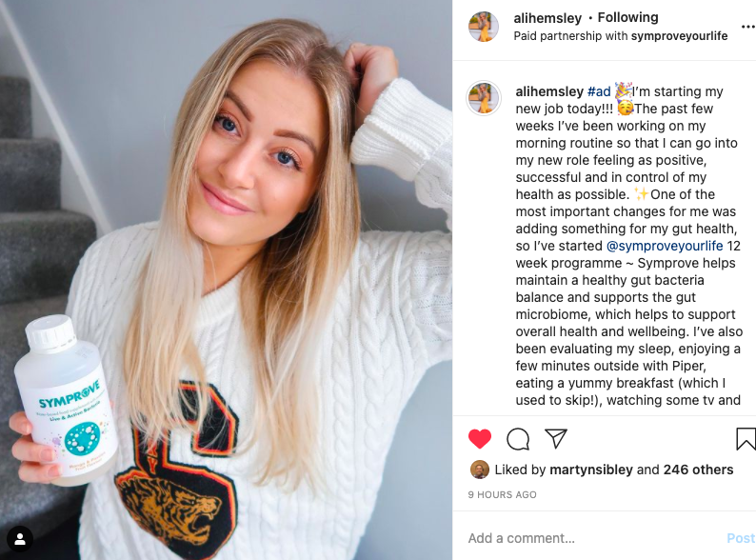The image size is (756, 560).
Task: Open the @symproveyourlife mention in caption
Action: [x=665, y=246]
